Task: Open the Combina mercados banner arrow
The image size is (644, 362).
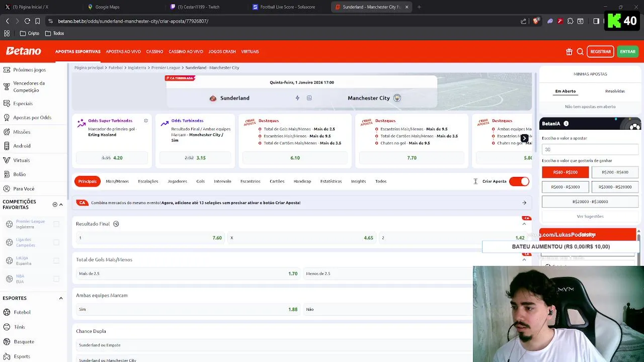Action: [x=524, y=203]
